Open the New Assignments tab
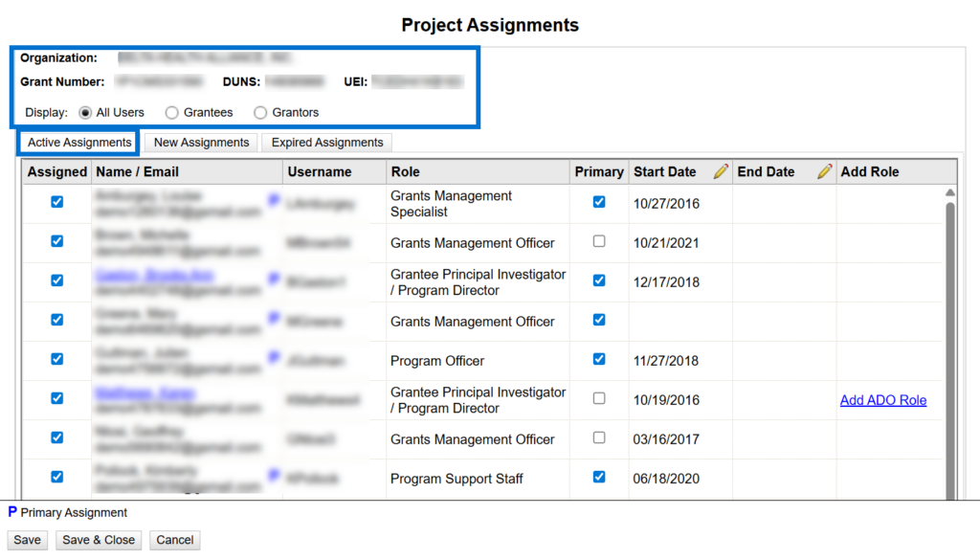Screen dimensions: 980x560 click(x=201, y=143)
